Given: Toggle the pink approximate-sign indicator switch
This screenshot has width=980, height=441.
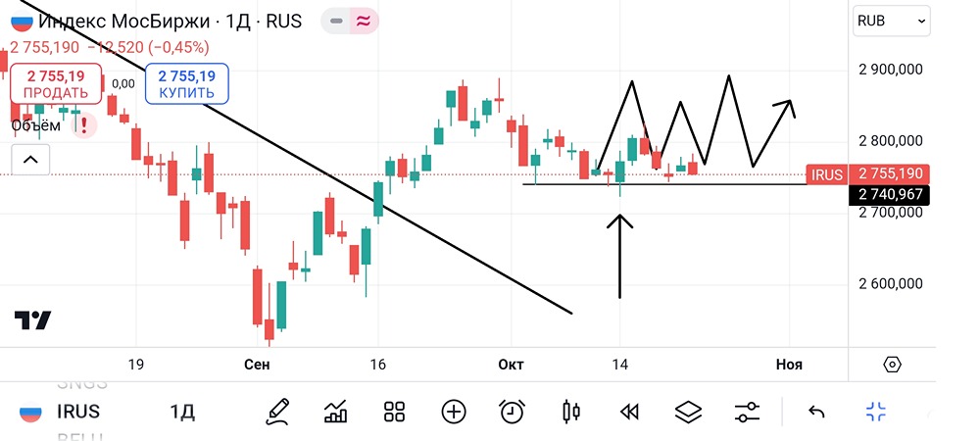Looking at the screenshot, I should coord(362,21).
